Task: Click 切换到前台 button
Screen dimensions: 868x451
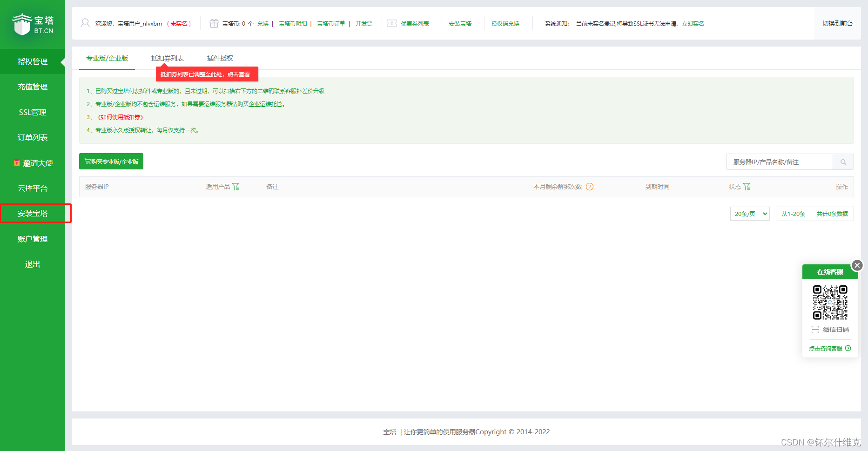Action: click(838, 23)
